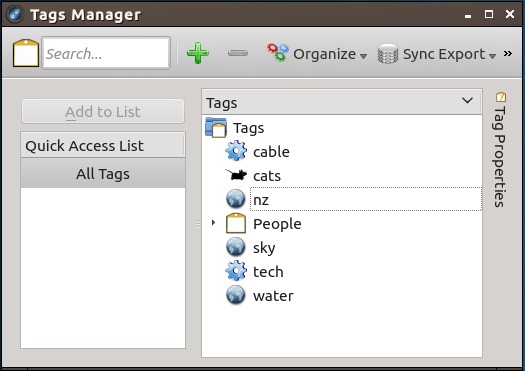Image resolution: width=525 pixels, height=371 pixels.
Task: Click the Tags column header chevron
Action: point(467,100)
